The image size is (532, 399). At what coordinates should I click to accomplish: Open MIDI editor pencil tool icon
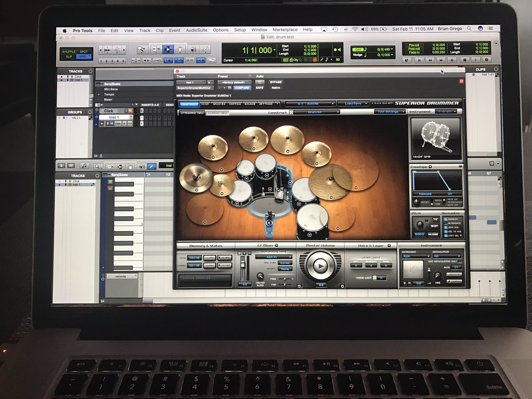pos(152,166)
